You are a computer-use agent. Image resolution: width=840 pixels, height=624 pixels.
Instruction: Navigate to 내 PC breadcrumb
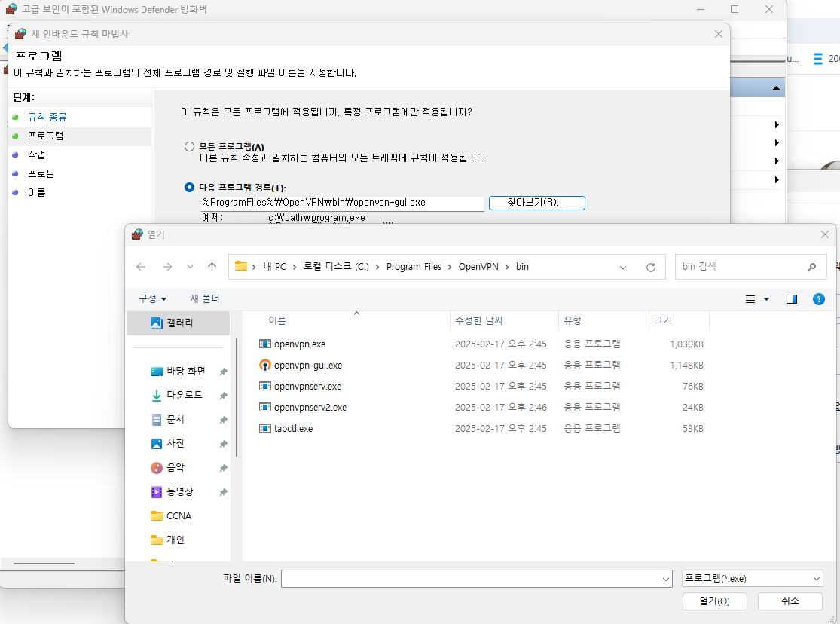[x=274, y=267]
